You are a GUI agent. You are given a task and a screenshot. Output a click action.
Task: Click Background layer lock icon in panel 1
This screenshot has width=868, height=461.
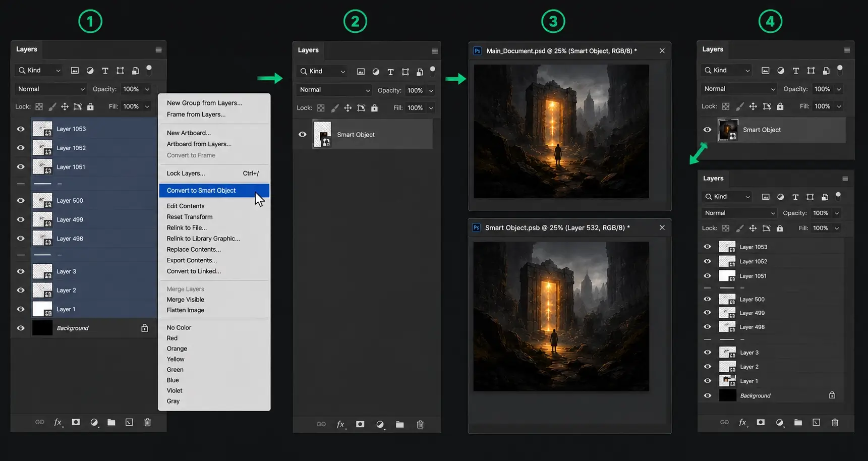coord(145,328)
